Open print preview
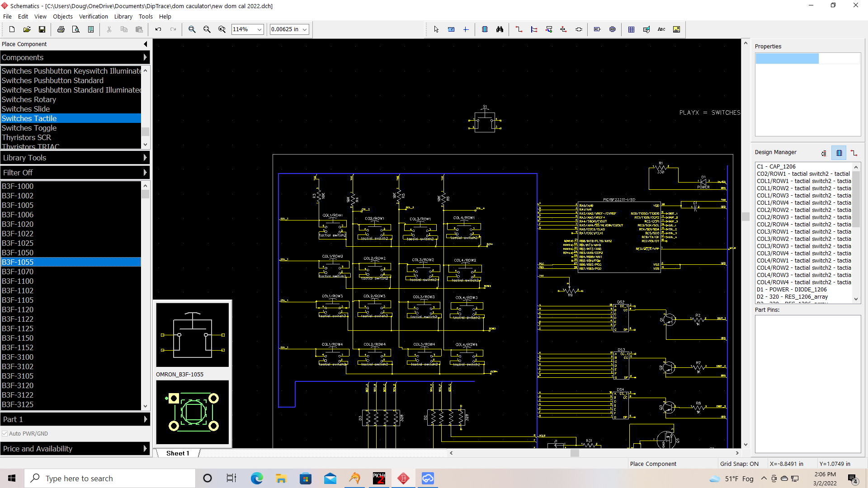 click(x=76, y=29)
